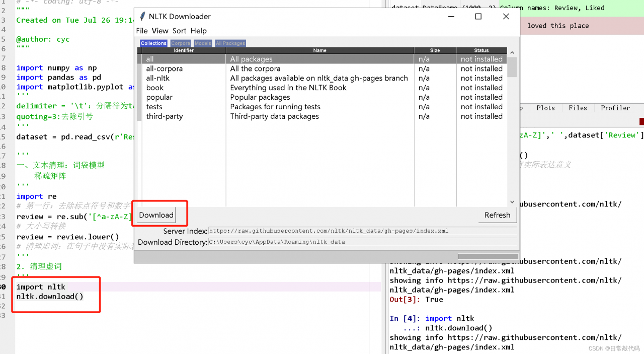Click the scroll down arrow in package list
The width and height of the screenshot is (644, 354).
pyautogui.click(x=512, y=201)
